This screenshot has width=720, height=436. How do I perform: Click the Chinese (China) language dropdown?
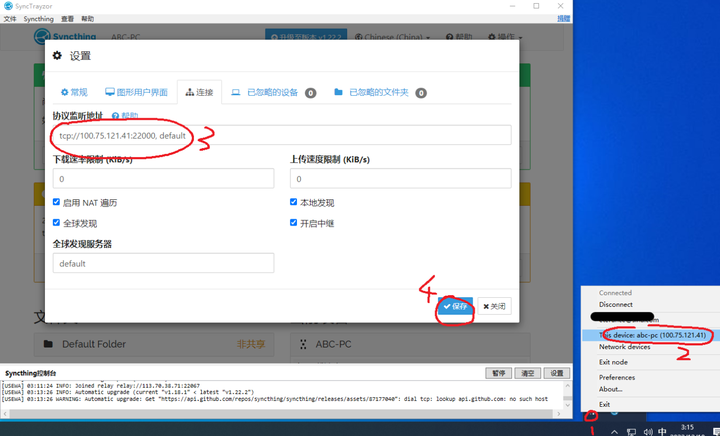(x=393, y=37)
